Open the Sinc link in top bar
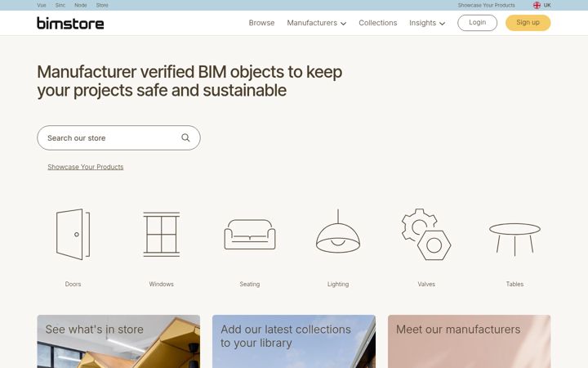Screen dimensions: 588x368 click(x=60, y=5)
